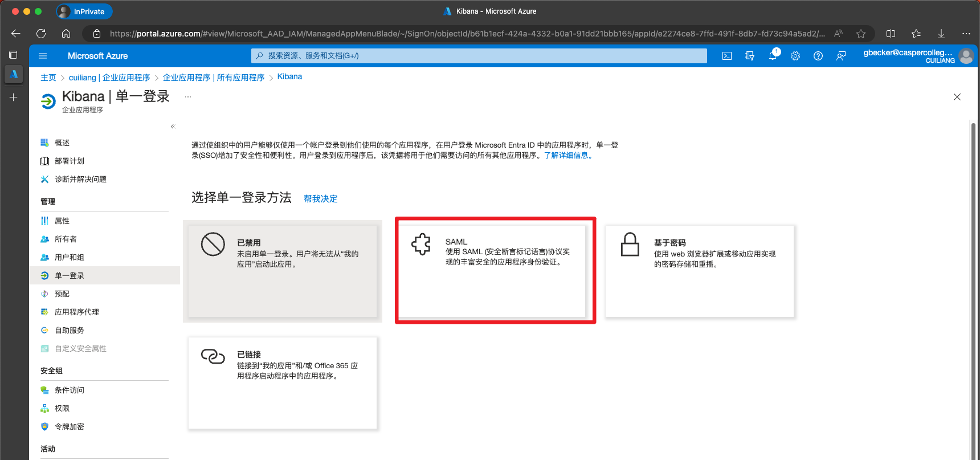The height and width of the screenshot is (460, 980).
Task: Open the notifications bell icon
Action: [773, 56]
